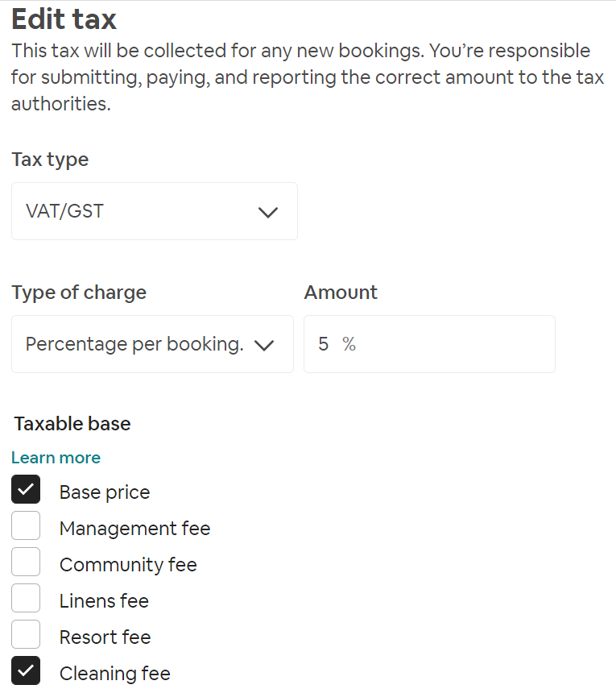Uncheck the Base price checkbox
Image resolution: width=616 pixels, height=689 pixels.
[x=26, y=490]
